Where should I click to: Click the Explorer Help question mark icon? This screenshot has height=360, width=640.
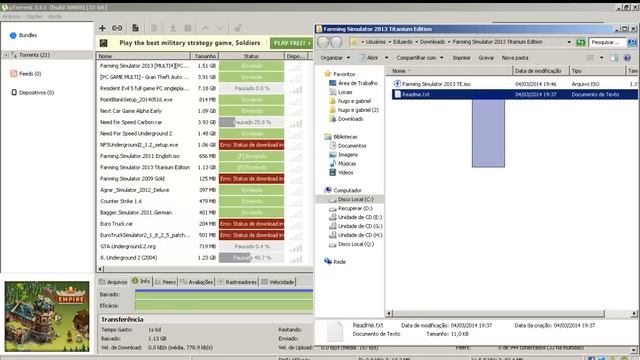(627, 58)
